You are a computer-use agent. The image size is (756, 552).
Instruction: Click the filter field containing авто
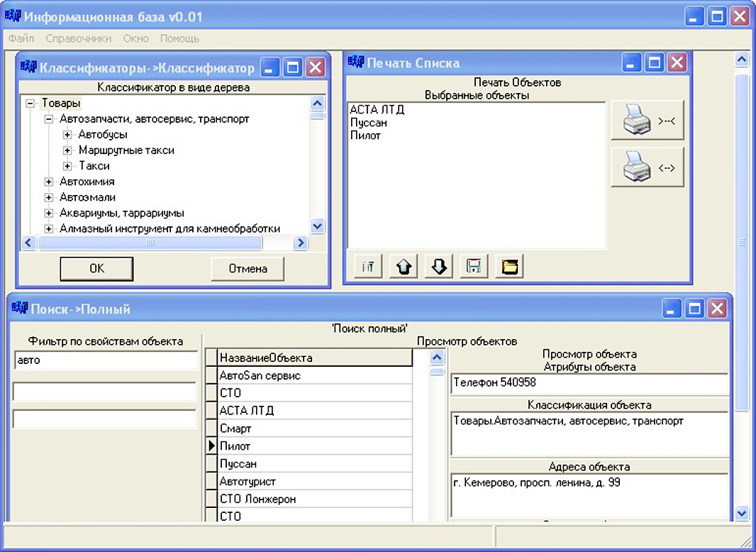click(x=106, y=360)
